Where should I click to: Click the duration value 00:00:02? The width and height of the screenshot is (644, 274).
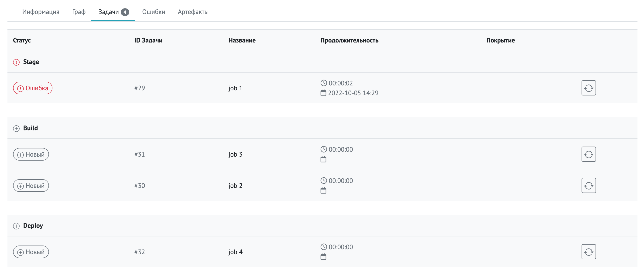(340, 83)
